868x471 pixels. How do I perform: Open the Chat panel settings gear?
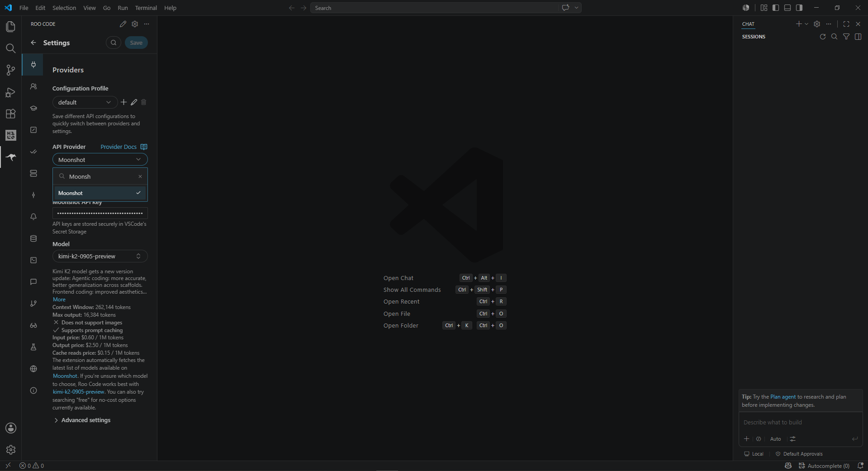tap(817, 24)
